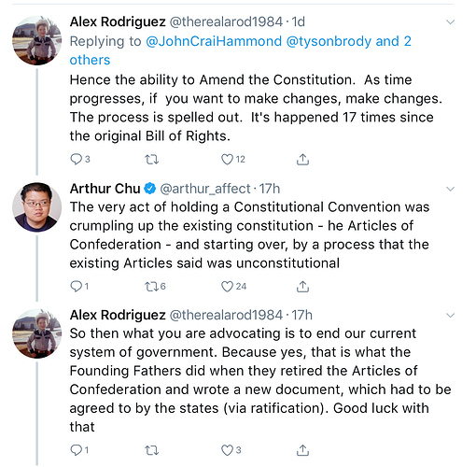This screenshot has width=476, height=467.
Task: Show the 'and 2 others' recipients
Action: click(240, 50)
